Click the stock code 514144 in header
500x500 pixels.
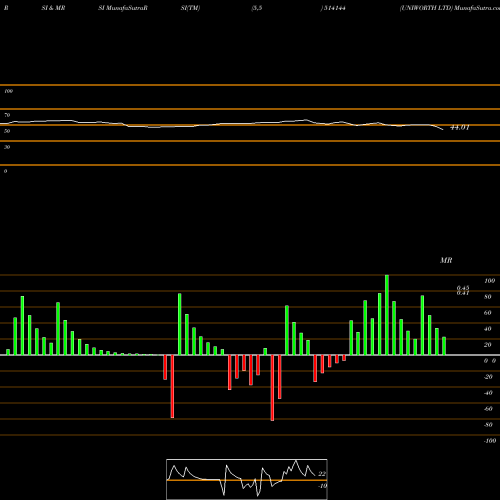coord(334,8)
